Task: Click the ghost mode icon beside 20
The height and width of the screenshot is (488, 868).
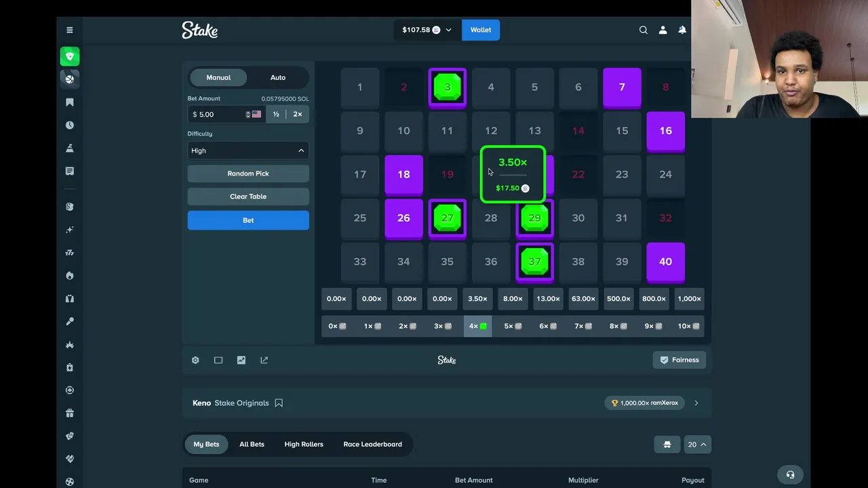Action: click(667, 445)
